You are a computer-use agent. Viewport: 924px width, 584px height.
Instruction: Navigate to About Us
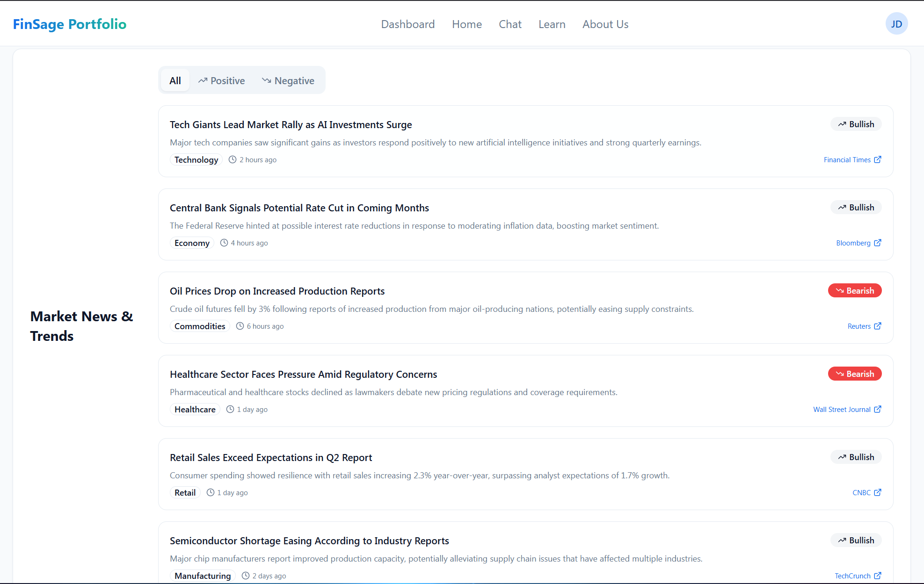pyautogui.click(x=605, y=24)
